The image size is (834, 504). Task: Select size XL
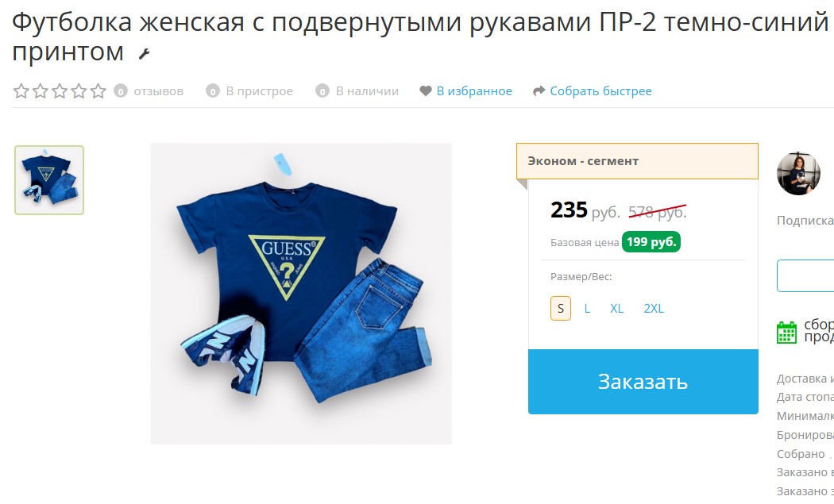point(616,309)
